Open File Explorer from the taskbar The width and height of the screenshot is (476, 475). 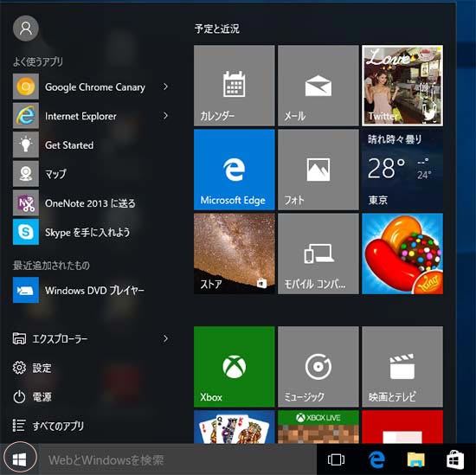(x=416, y=459)
